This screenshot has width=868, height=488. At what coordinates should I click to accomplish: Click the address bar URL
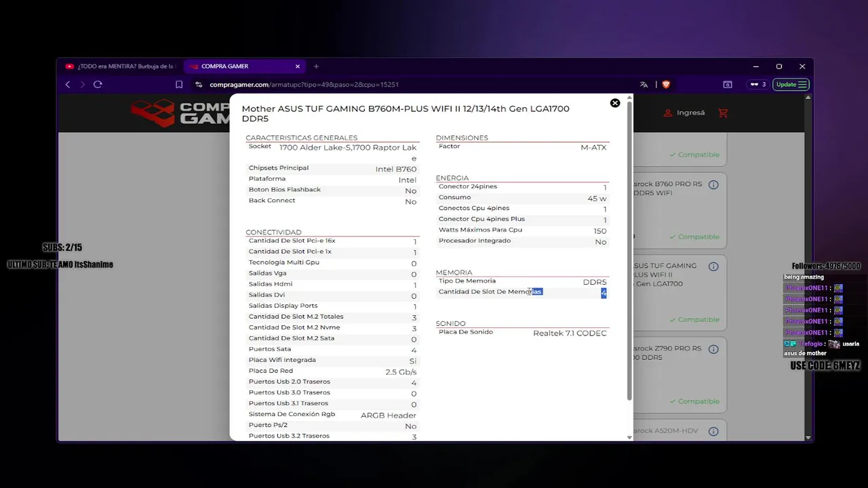point(304,85)
